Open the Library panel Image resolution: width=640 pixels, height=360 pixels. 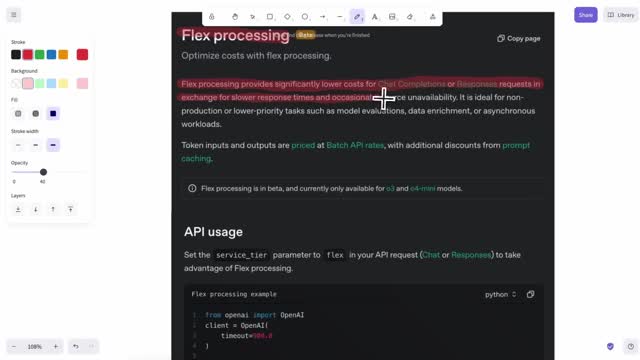(x=621, y=15)
